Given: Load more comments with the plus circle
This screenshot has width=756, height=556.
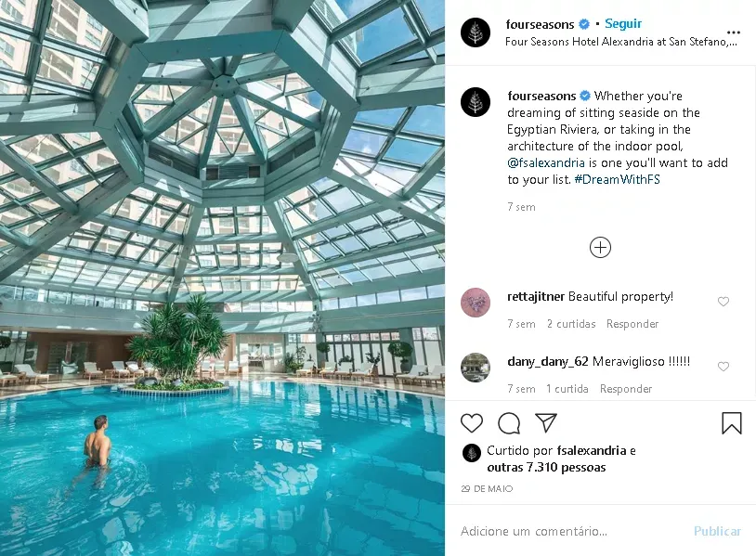Looking at the screenshot, I should click(x=600, y=248).
